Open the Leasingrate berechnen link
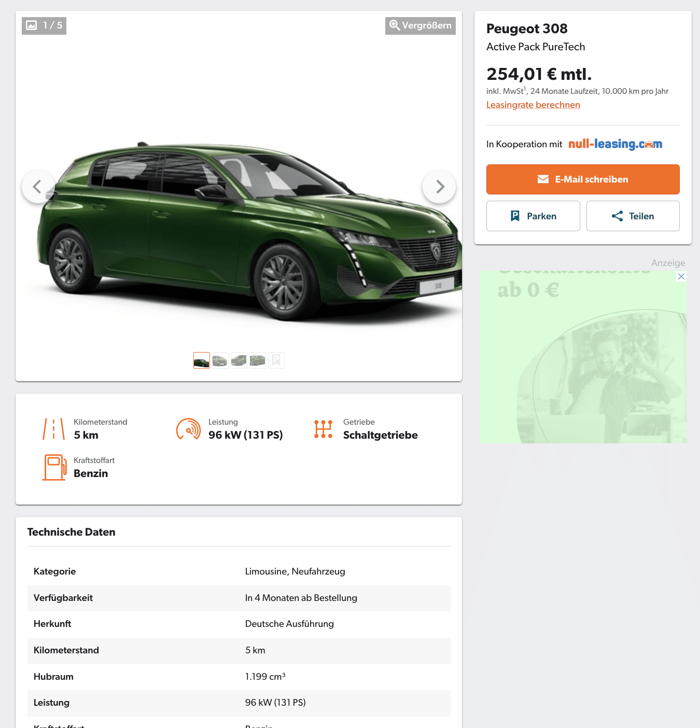This screenshot has height=728, width=700. pyautogui.click(x=533, y=105)
